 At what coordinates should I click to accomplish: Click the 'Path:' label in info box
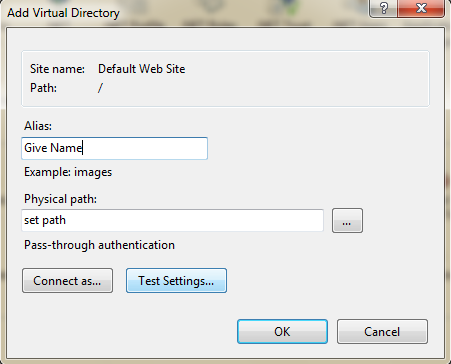click(43, 88)
